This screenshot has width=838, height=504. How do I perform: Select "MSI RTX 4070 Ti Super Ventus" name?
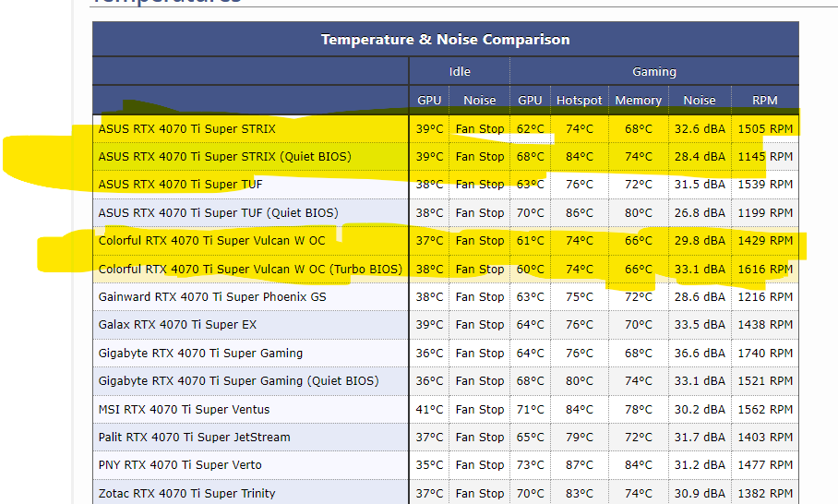click(x=184, y=410)
